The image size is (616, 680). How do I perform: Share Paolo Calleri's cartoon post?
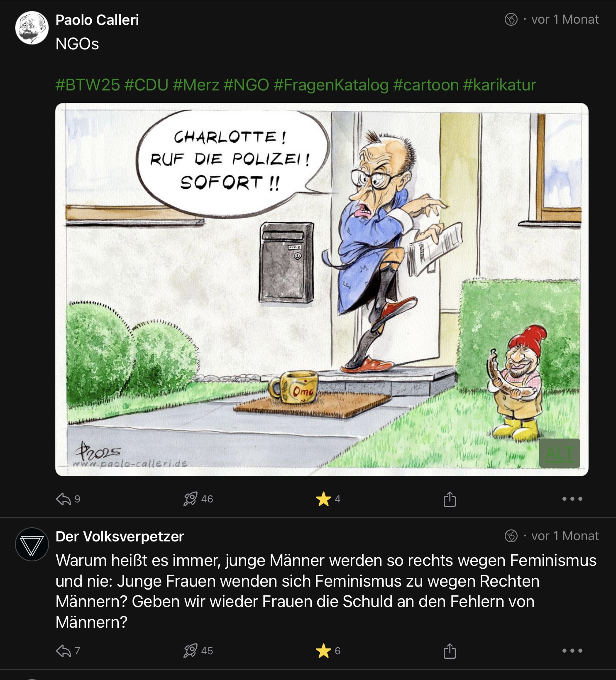pyautogui.click(x=450, y=499)
